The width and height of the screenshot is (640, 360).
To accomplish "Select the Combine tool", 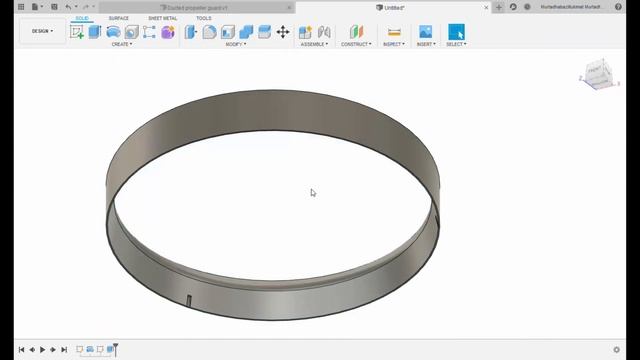I will tap(246, 32).
